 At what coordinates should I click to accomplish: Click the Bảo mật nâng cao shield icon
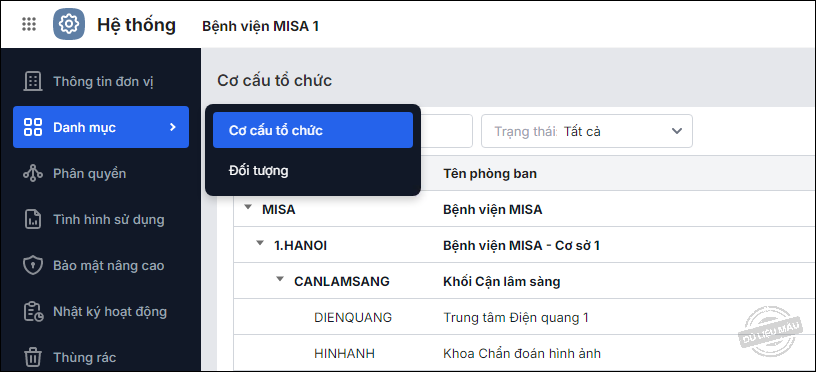tap(33, 265)
